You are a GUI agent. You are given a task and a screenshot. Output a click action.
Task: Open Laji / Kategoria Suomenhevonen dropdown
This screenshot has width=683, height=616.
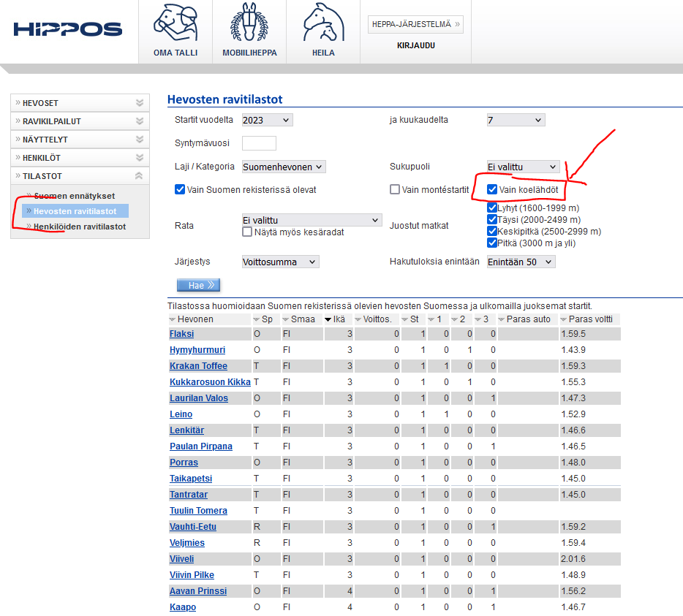click(284, 167)
